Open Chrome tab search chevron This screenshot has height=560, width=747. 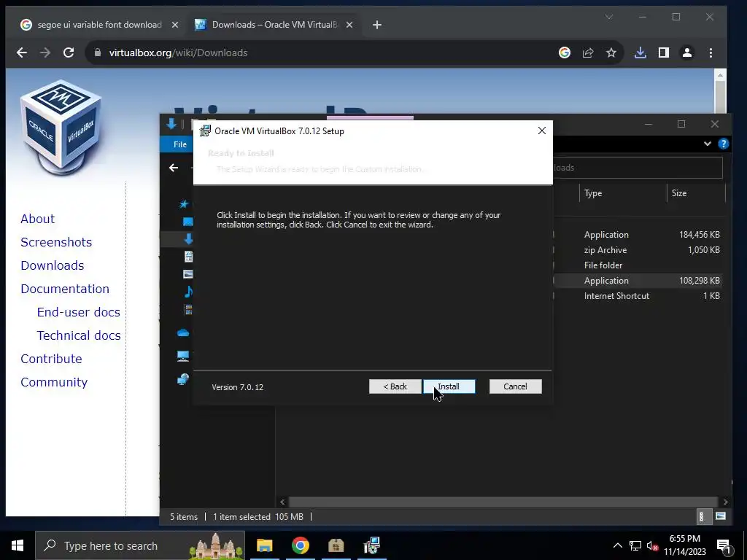pyautogui.click(x=609, y=17)
